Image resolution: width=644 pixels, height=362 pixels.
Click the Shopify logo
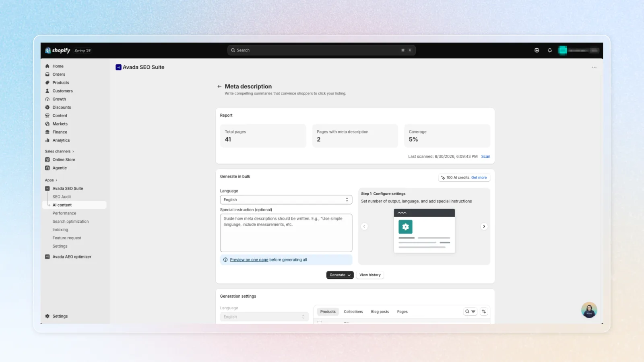coord(58,50)
